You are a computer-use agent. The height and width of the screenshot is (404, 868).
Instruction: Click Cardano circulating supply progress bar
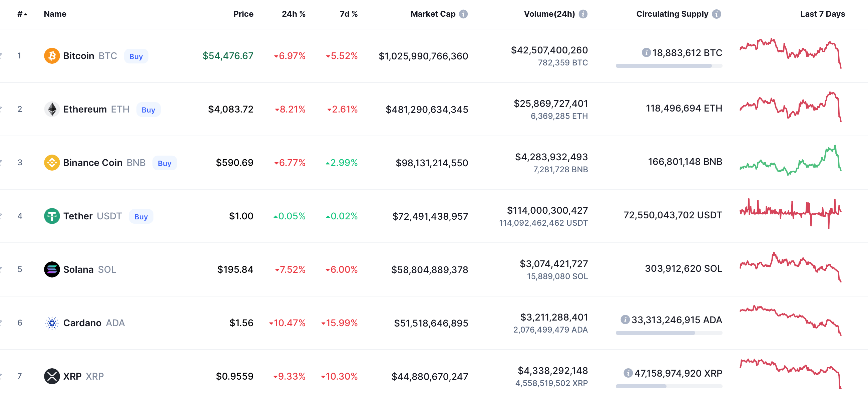coord(669,333)
